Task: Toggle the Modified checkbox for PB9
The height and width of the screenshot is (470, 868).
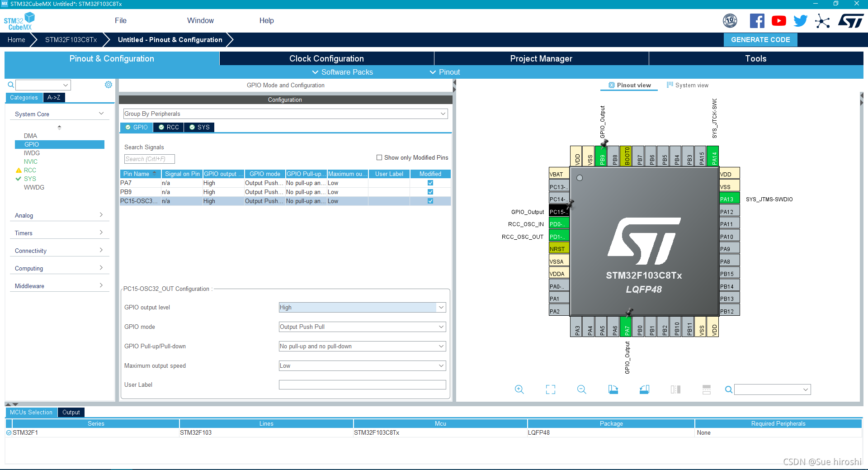Action: click(x=430, y=192)
